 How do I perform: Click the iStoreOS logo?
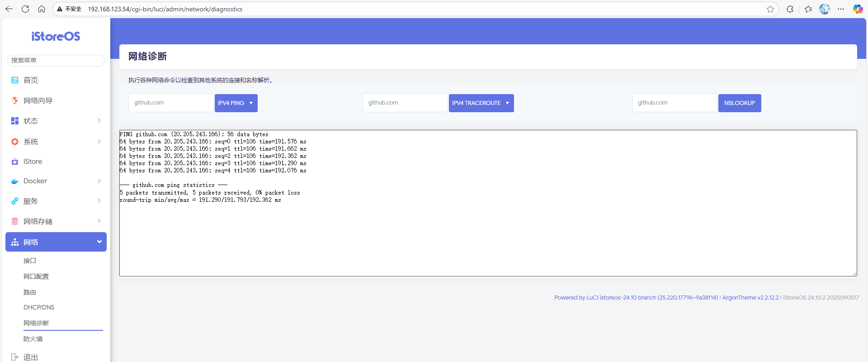(x=56, y=37)
